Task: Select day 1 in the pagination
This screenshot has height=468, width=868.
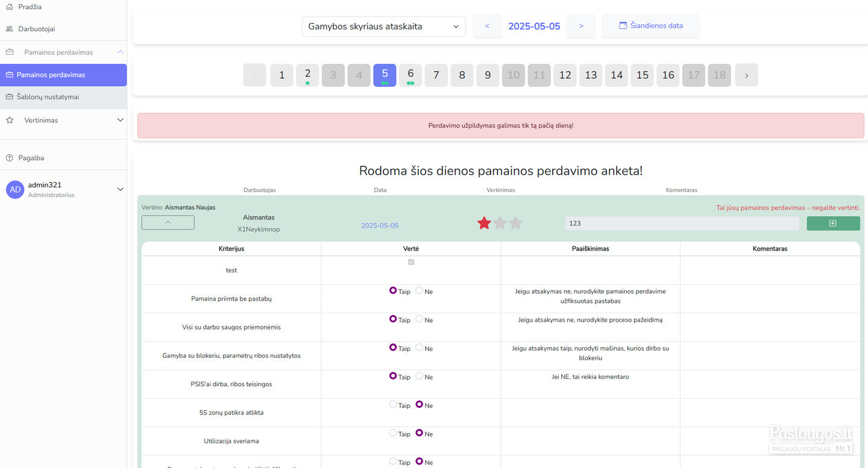Action: coord(281,75)
